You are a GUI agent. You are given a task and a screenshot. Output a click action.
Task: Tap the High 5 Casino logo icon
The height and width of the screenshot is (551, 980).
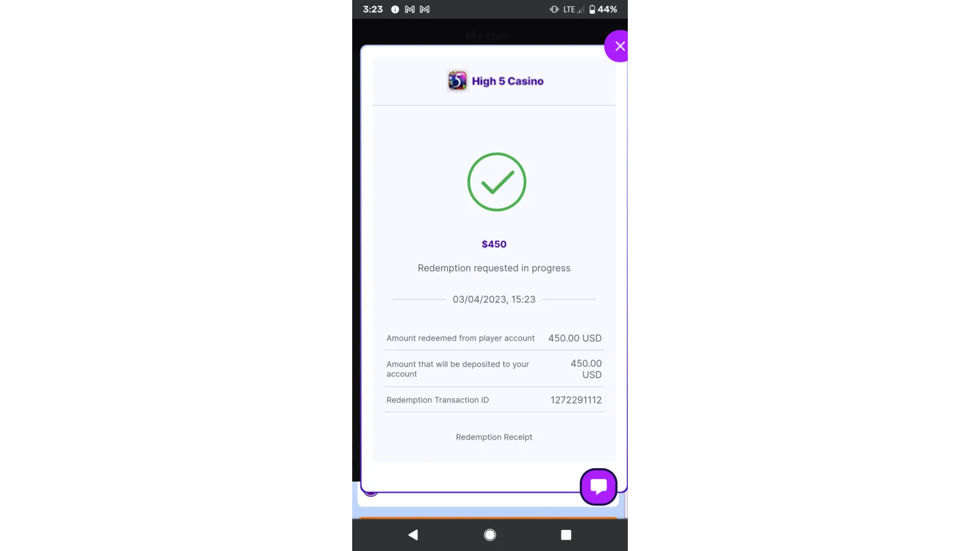[457, 80]
